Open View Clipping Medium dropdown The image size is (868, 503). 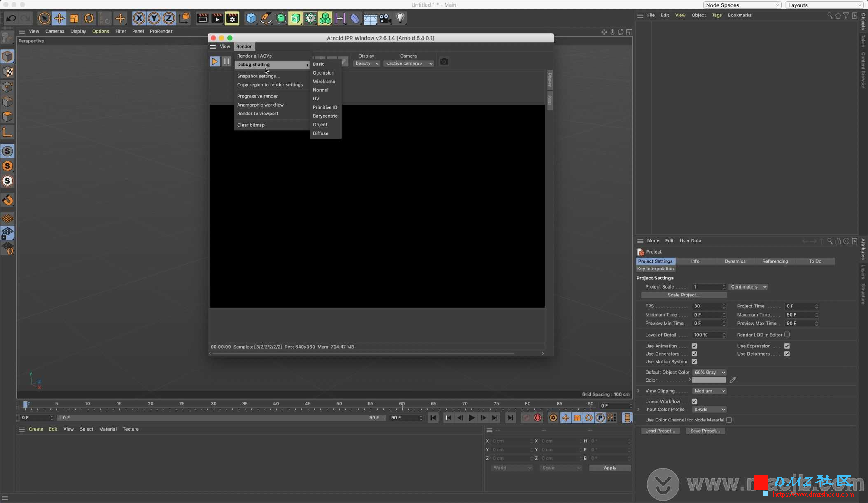[709, 391]
